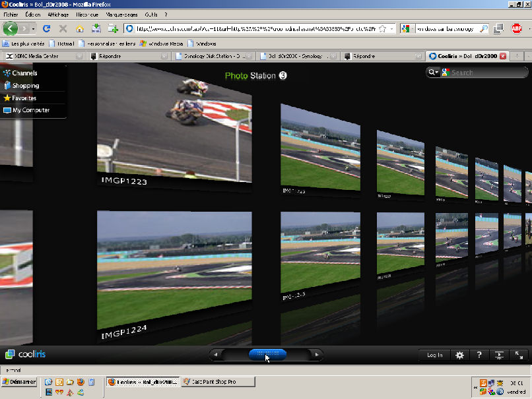Open the Affichage menu
Viewport: 532px width, 399px height.
click(58, 15)
